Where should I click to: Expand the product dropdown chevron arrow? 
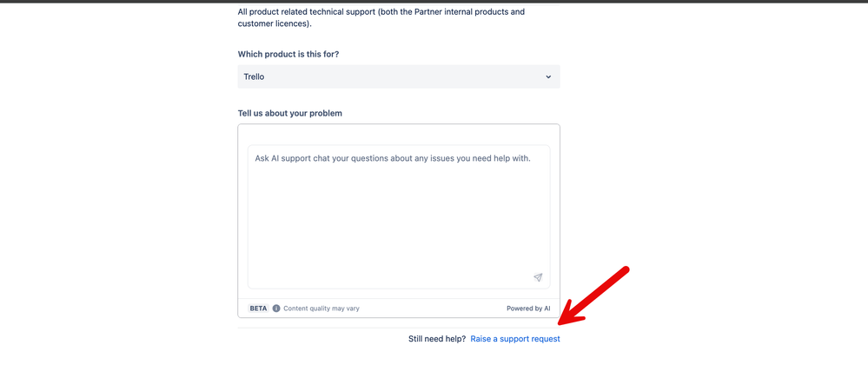click(x=548, y=76)
